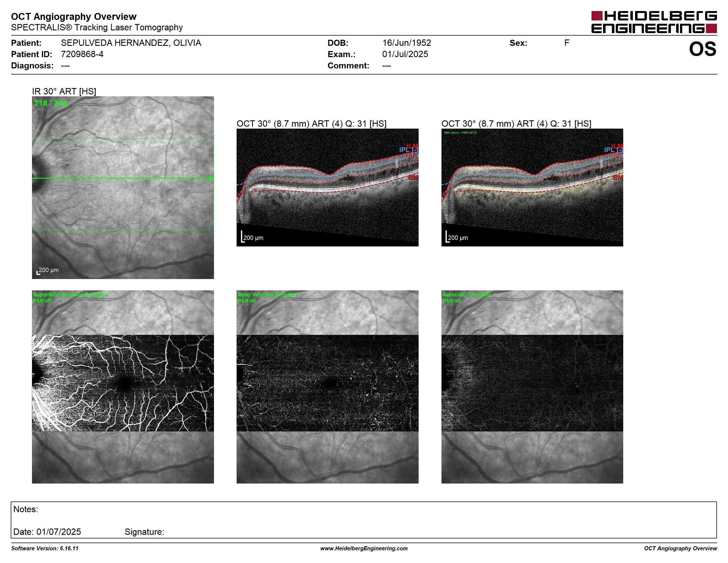Click the www.HeidelbergEngineering.com link
Image resolution: width=728 pixels, height=563 pixels.
364,548
